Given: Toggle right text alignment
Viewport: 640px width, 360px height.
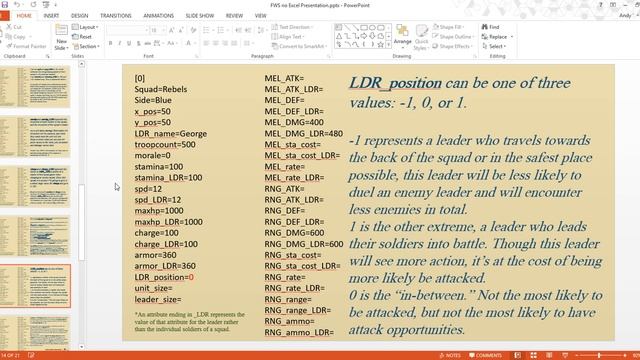Looking at the screenshot, I should click(x=225, y=43).
